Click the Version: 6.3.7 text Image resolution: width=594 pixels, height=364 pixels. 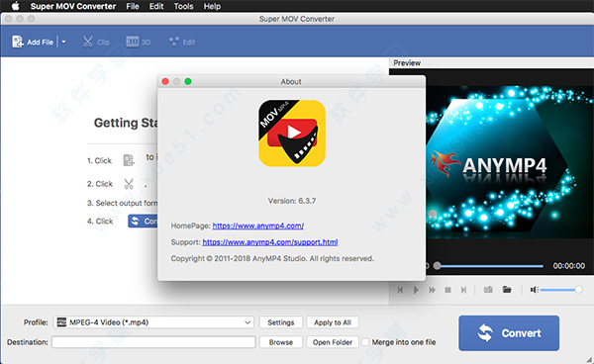point(292,201)
